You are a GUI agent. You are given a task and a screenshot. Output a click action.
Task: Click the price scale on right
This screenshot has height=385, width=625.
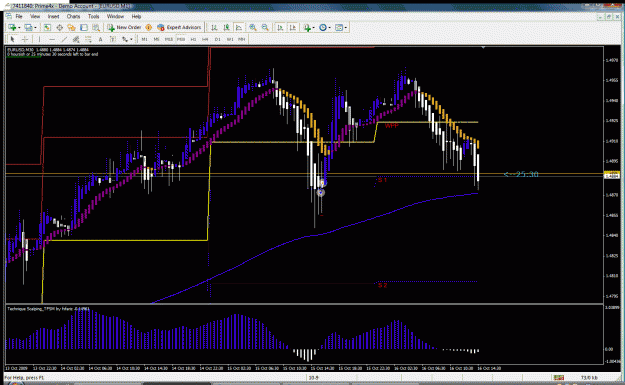click(612, 175)
